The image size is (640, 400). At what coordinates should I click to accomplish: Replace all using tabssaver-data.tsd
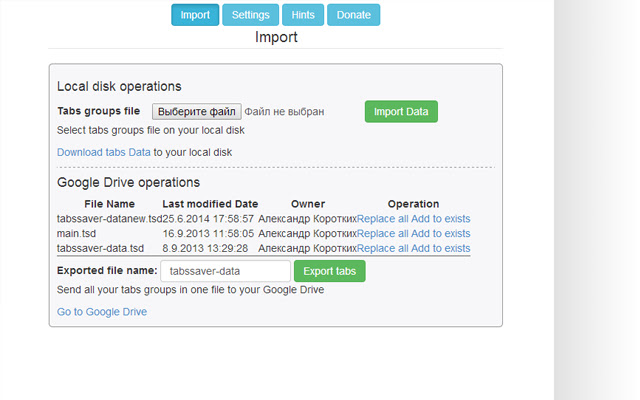(x=381, y=248)
